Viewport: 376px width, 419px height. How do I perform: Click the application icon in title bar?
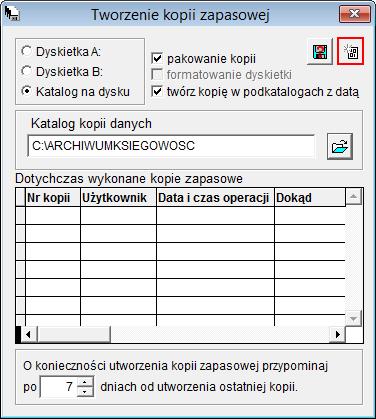tap(12, 14)
